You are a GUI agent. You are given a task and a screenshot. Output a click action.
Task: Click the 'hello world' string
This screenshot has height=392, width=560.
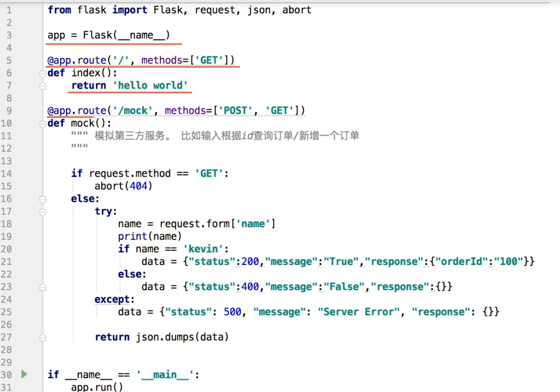[x=150, y=86]
